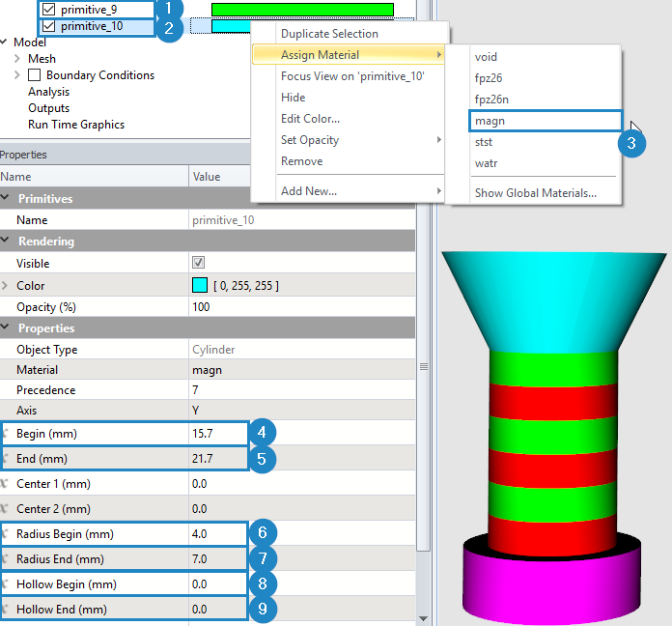Screen dimensions: 672x626
Task: Toggle the primitive_10 checkbox
Action: click(49, 26)
